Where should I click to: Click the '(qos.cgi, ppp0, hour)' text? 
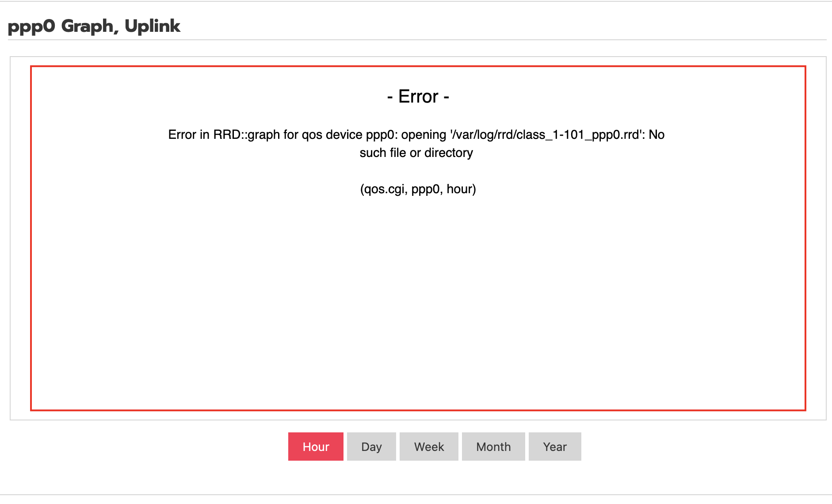click(x=418, y=189)
